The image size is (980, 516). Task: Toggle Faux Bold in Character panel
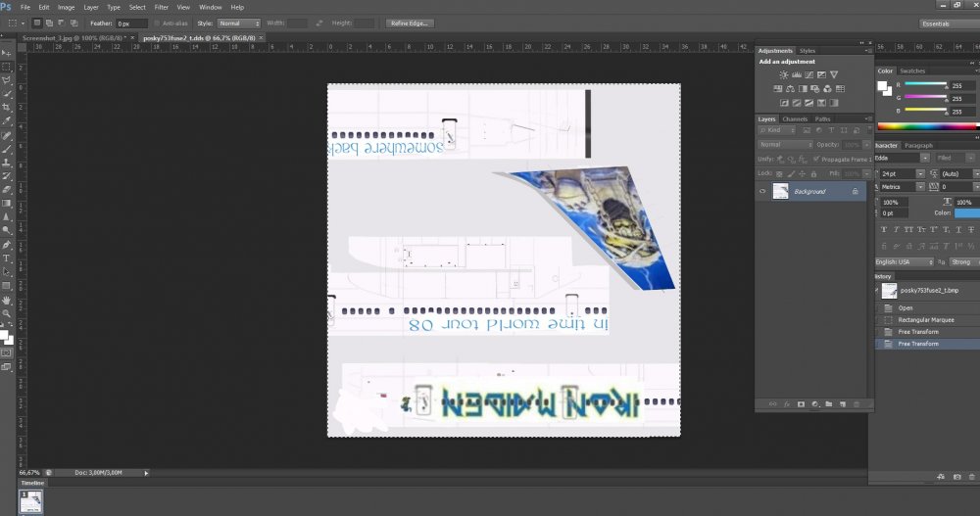tap(883, 230)
